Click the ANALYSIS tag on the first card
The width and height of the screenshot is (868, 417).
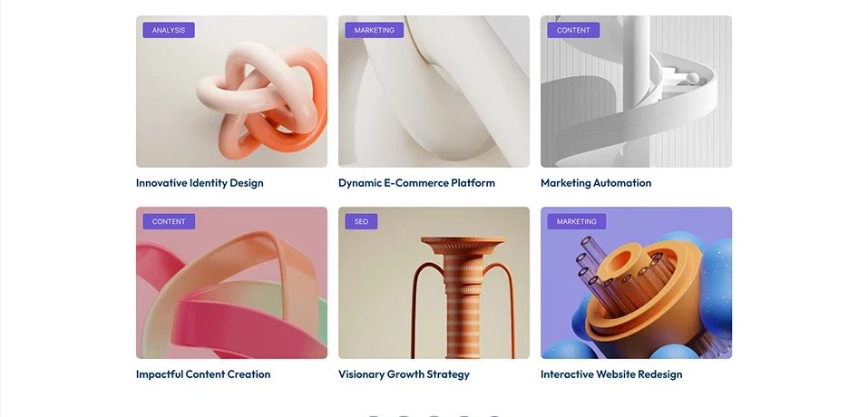click(x=169, y=30)
